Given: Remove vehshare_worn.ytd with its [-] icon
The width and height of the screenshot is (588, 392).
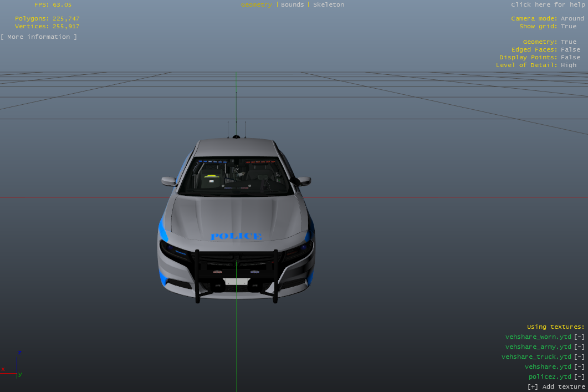Looking at the screenshot, I should tap(579, 337).
